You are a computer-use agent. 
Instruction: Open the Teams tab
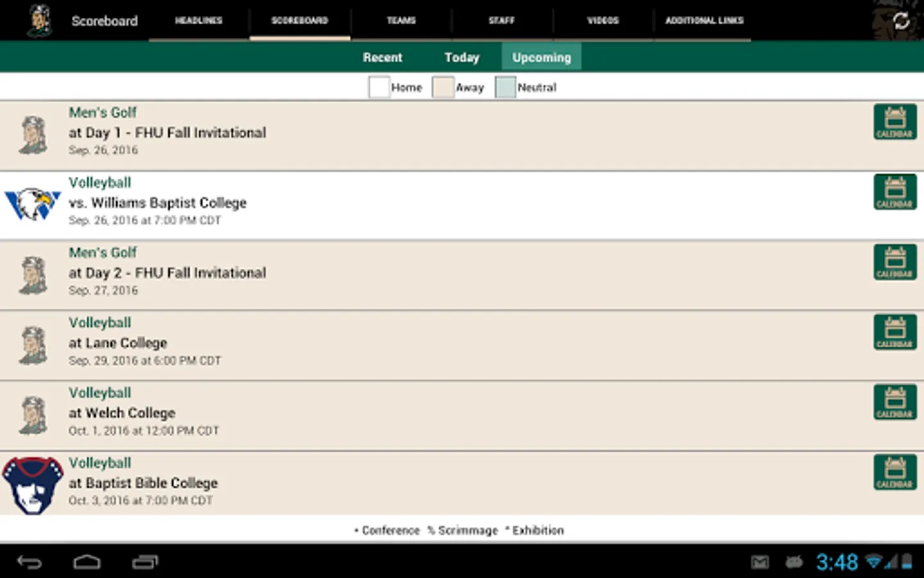(401, 21)
